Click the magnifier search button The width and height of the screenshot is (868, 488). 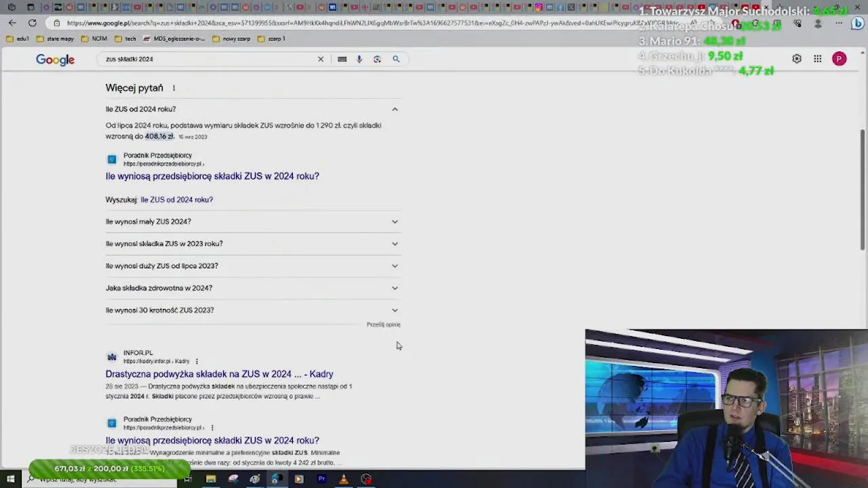[x=396, y=59]
